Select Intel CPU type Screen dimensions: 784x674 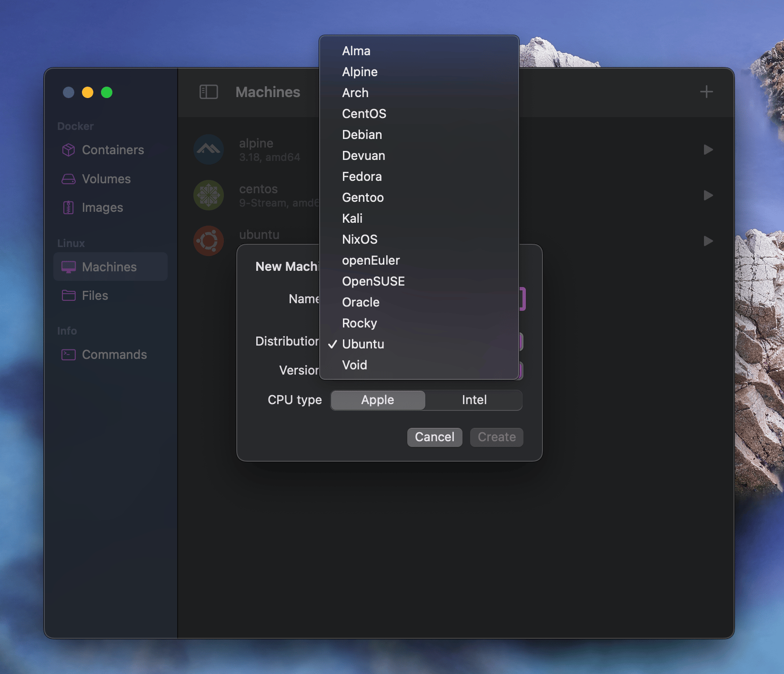(x=474, y=400)
